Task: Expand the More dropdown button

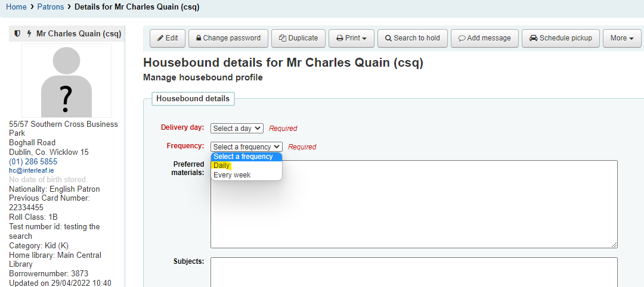Action: (x=621, y=38)
